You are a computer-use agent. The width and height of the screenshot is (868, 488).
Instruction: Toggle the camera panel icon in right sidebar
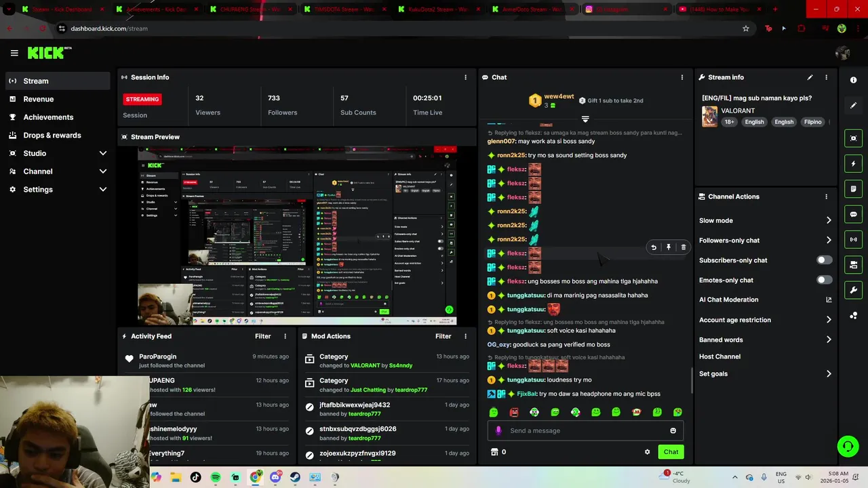[x=853, y=264]
